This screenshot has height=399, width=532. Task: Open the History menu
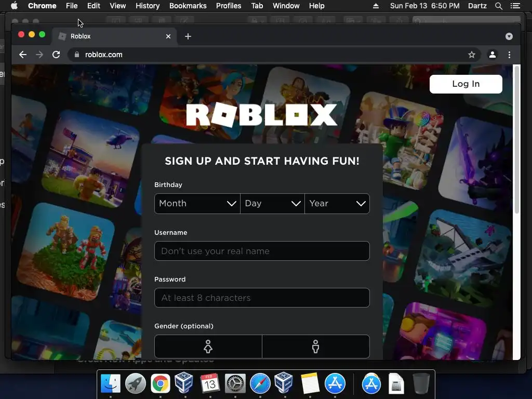pos(148,6)
